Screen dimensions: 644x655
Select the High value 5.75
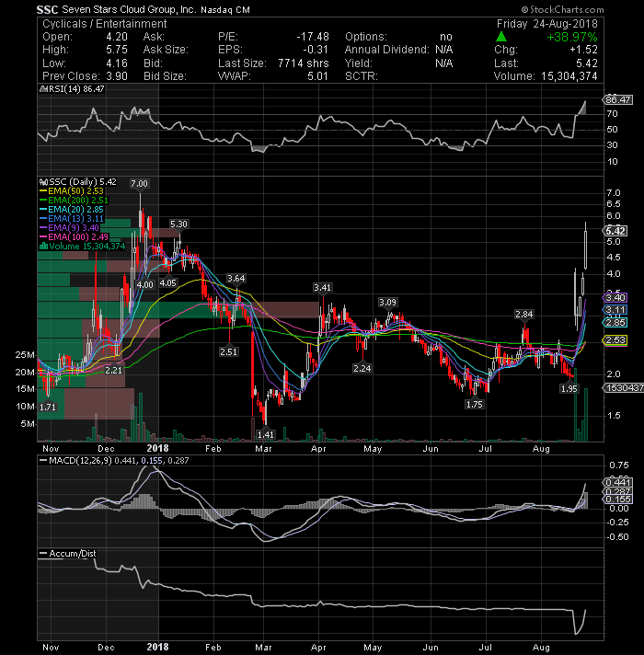(x=117, y=50)
